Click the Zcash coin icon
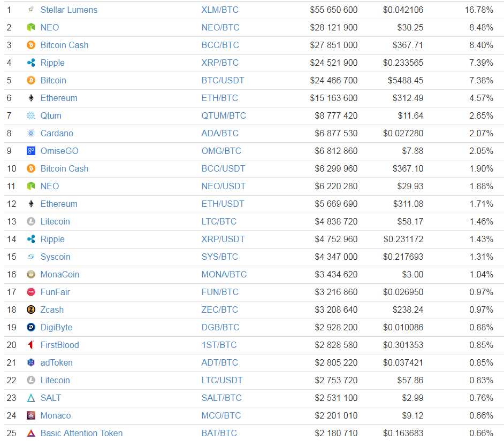This screenshot has width=504, height=441. (31, 310)
